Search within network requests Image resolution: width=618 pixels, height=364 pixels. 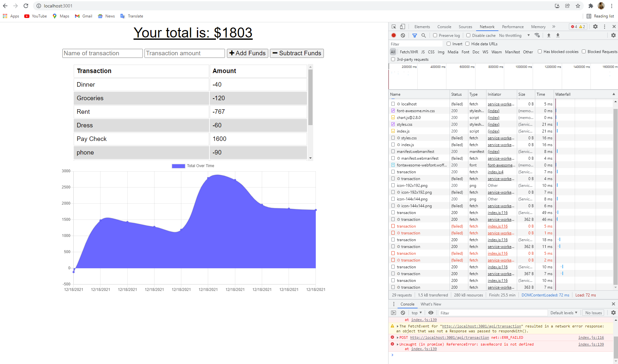pyautogui.click(x=424, y=35)
